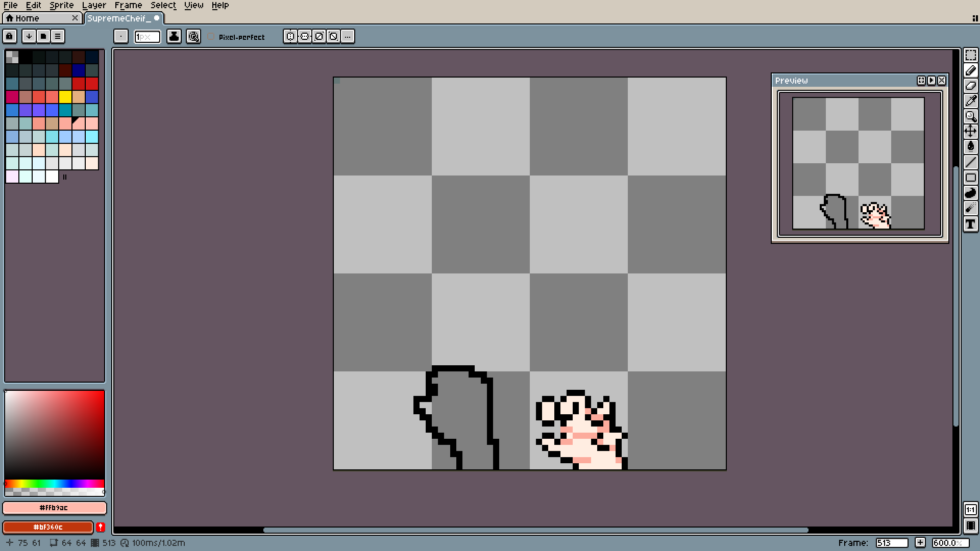Select the Move tool
The image size is (980, 551).
tap(970, 132)
